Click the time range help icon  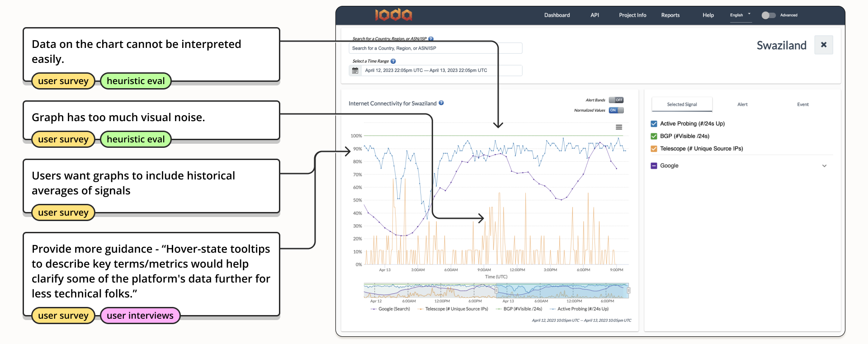click(393, 61)
